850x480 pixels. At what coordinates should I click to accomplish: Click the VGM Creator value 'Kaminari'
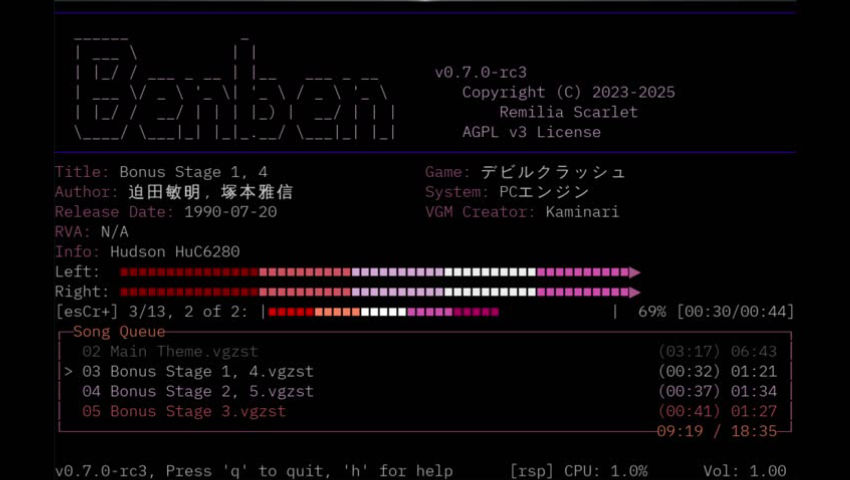click(582, 212)
